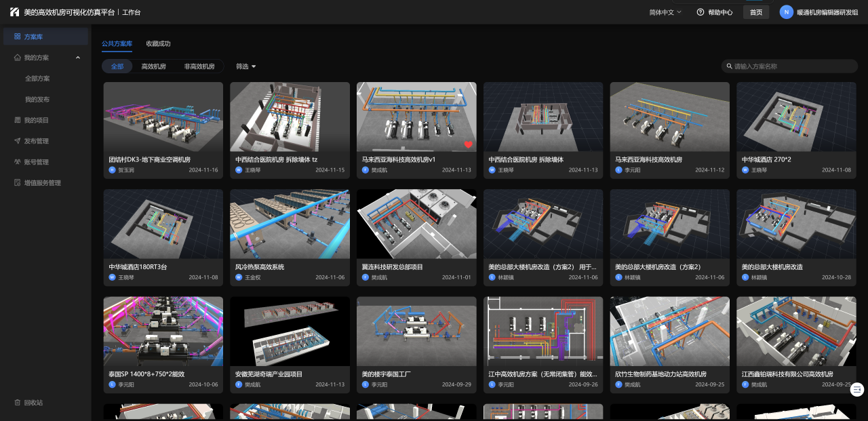Click the search magnifier icon
The width and height of the screenshot is (868, 421).
click(730, 66)
